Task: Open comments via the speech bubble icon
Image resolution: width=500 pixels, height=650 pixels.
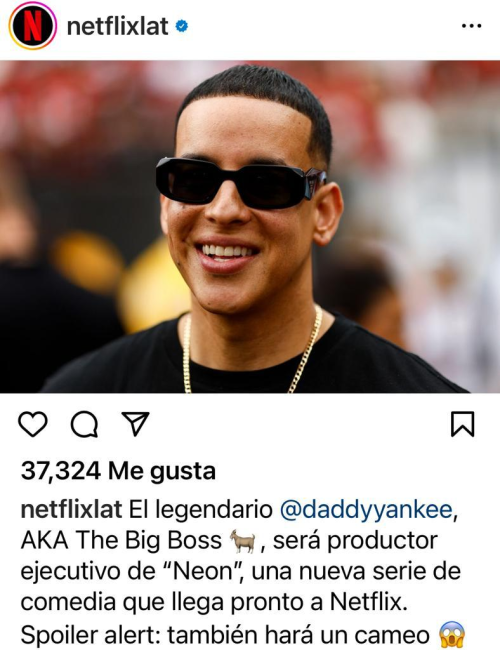Action: pos(84,424)
